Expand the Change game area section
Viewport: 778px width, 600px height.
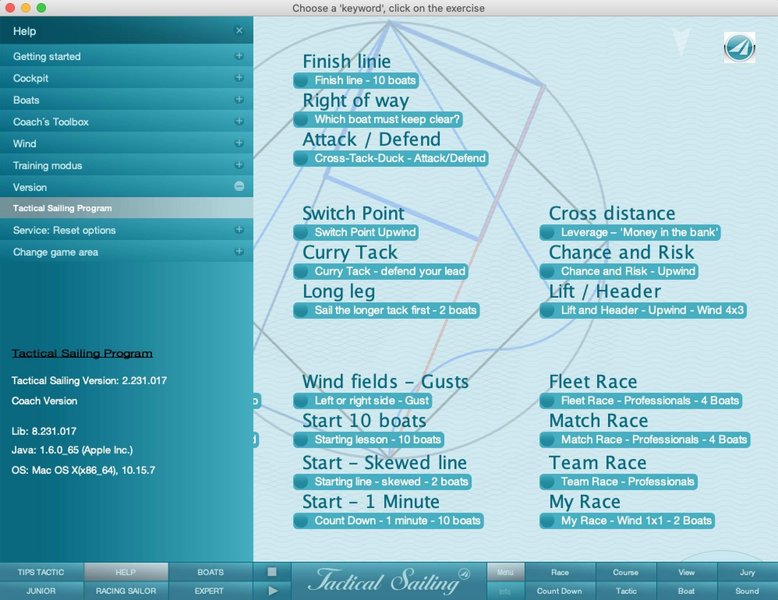pyautogui.click(x=239, y=252)
